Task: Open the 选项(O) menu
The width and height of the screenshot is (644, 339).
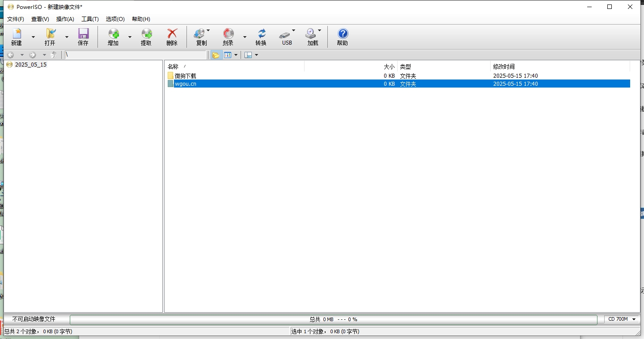Action: (x=115, y=19)
